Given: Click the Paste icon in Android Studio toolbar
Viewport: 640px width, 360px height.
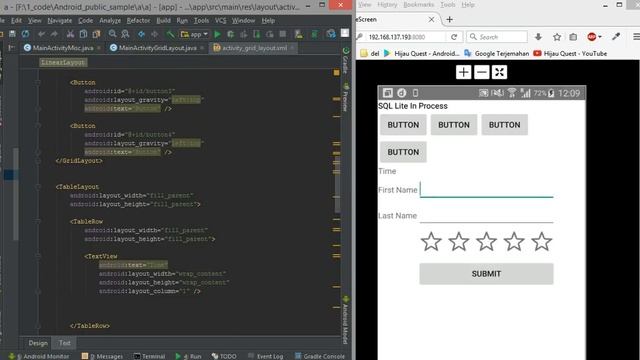Looking at the screenshot, I should (96, 34).
